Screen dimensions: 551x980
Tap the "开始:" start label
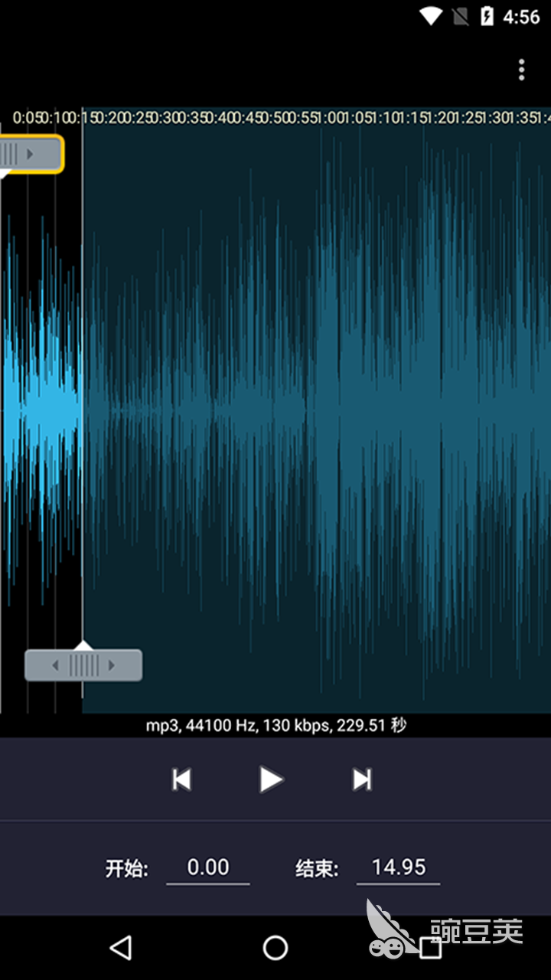127,869
